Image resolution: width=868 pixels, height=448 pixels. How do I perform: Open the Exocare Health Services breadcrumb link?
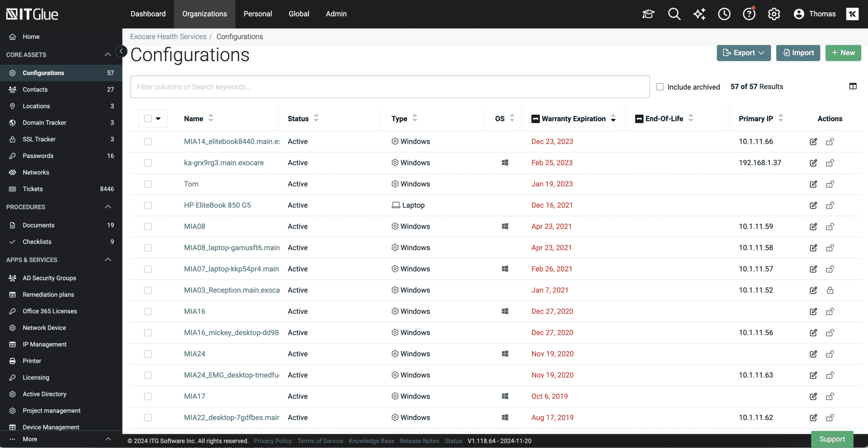coord(168,36)
